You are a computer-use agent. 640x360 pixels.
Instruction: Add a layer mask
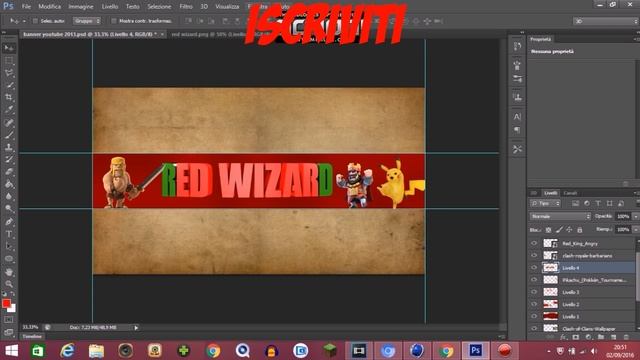576,337
